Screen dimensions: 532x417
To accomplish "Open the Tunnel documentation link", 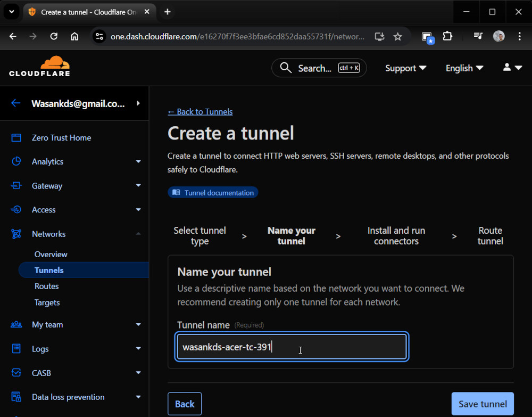I will point(213,192).
